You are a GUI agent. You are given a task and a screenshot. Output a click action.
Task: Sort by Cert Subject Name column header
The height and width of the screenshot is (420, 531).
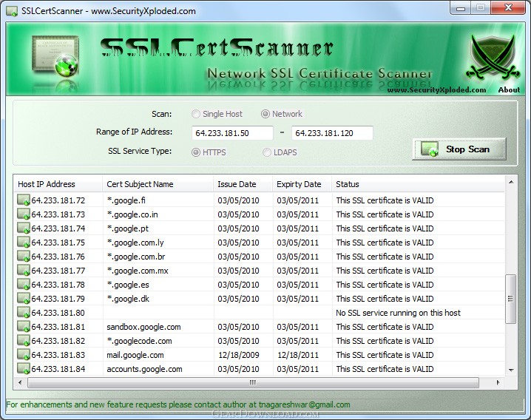(158, 184)
